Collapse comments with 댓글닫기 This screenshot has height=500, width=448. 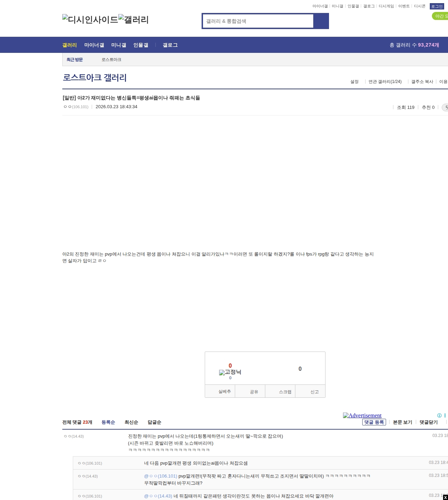click(x=428, y=422)
